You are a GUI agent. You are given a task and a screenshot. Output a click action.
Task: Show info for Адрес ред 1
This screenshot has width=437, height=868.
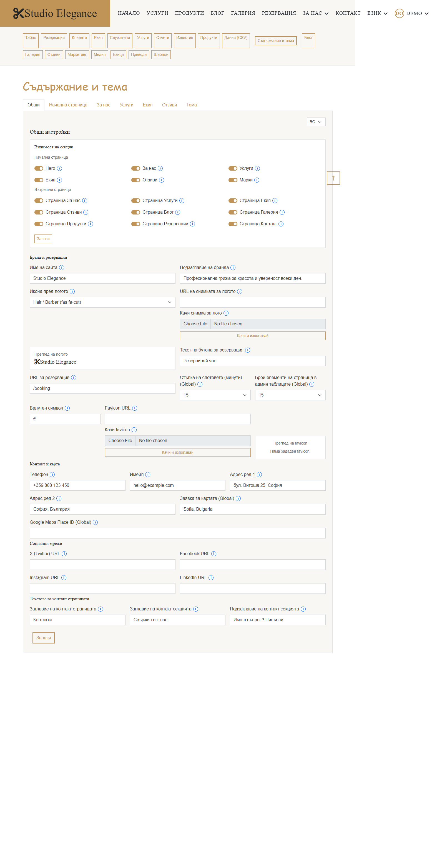coord(259,475)
